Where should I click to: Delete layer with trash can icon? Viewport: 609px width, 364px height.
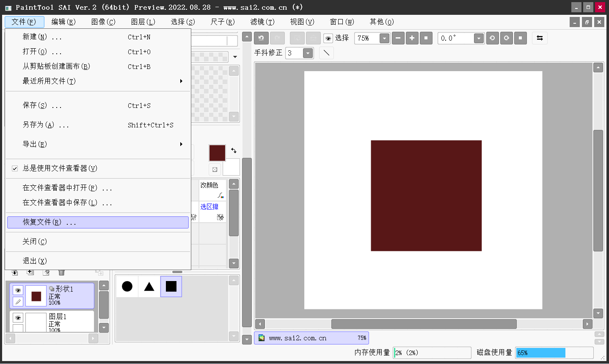coord(61,272)
